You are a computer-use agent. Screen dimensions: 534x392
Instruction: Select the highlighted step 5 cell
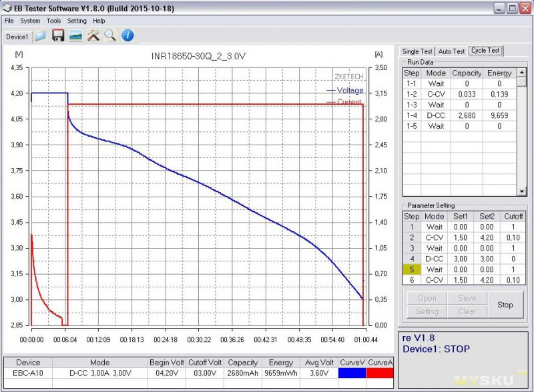[412, 269]
